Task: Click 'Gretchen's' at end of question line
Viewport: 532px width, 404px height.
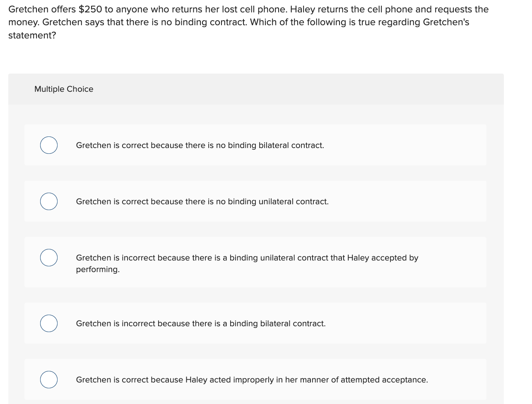Action: (446, 22)
